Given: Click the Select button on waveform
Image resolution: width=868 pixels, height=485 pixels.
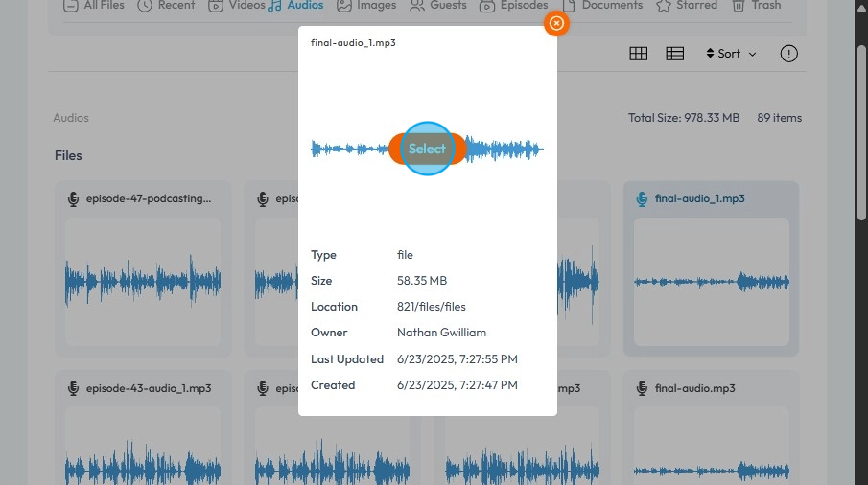Looking at the screenshot, I should click(428, 149).
